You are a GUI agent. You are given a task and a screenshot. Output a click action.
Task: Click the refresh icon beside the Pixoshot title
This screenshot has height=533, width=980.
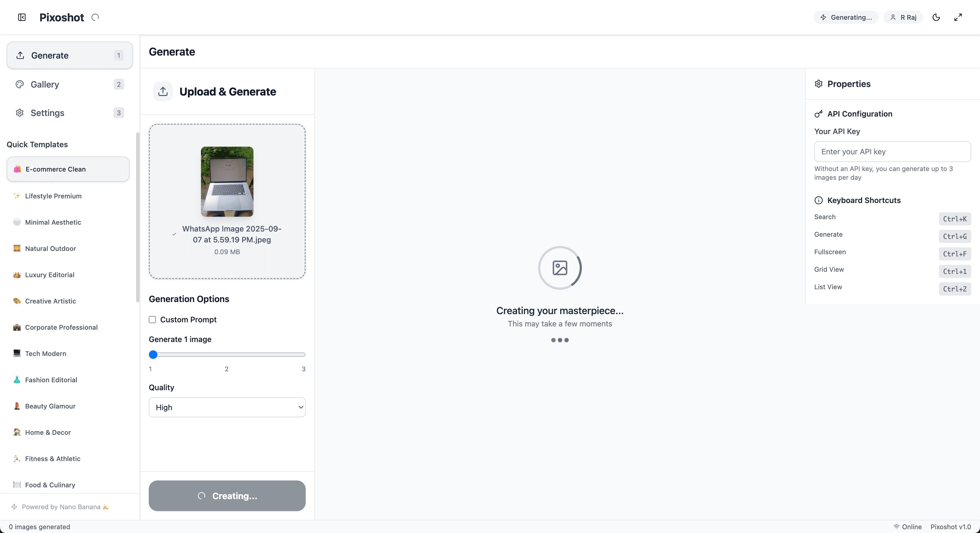pyautogui.click(x=95, y=17)
